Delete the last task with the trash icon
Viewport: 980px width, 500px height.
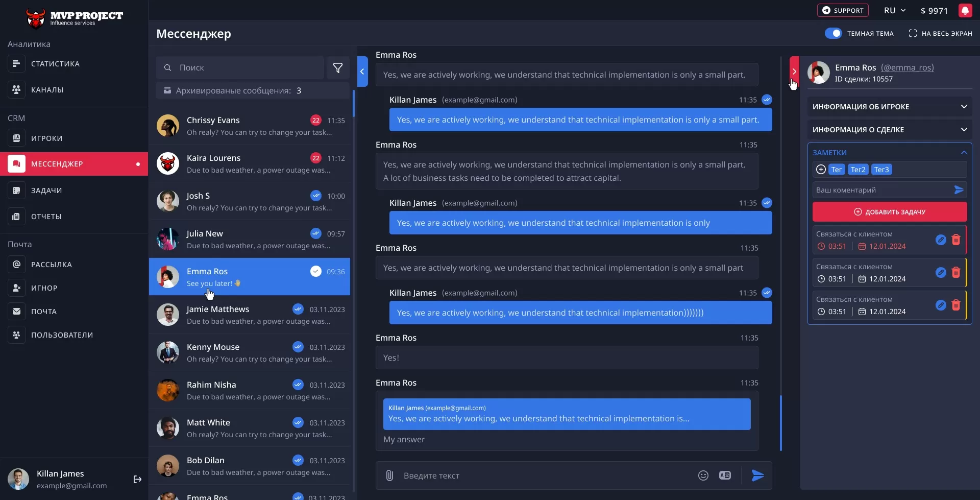coord(957,305)
